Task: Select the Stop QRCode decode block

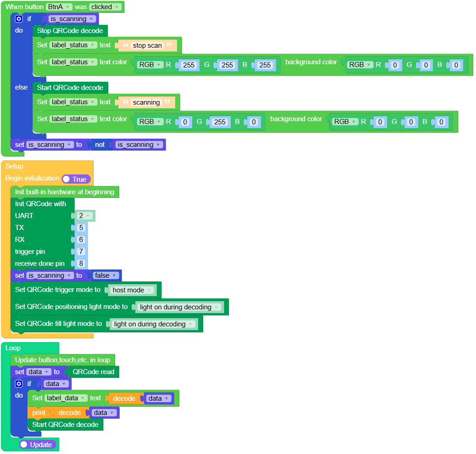Action: tap(70, 31)
